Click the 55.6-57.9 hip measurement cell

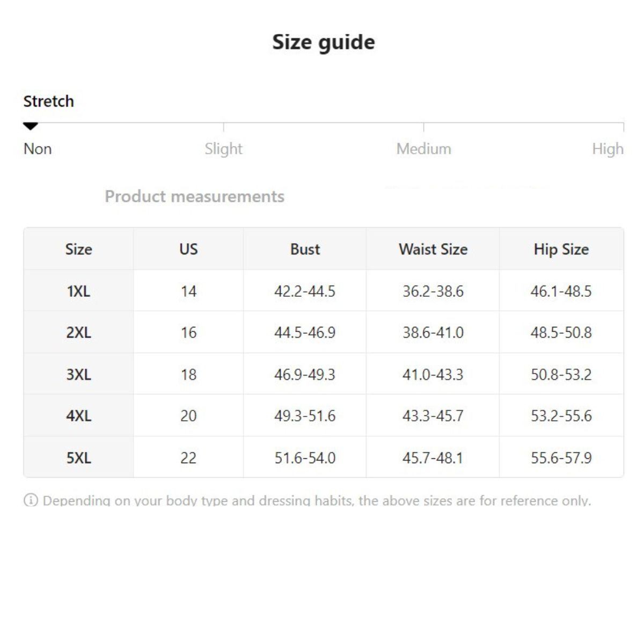(561, 458)
